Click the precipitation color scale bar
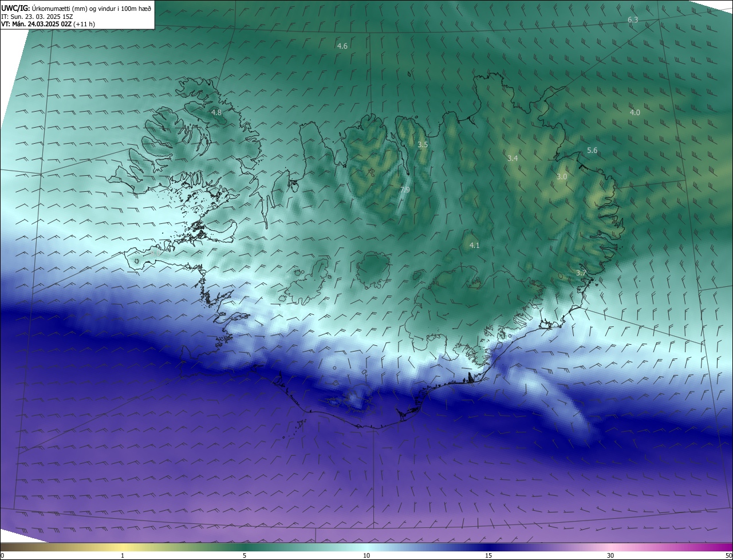 coord(366,547)
